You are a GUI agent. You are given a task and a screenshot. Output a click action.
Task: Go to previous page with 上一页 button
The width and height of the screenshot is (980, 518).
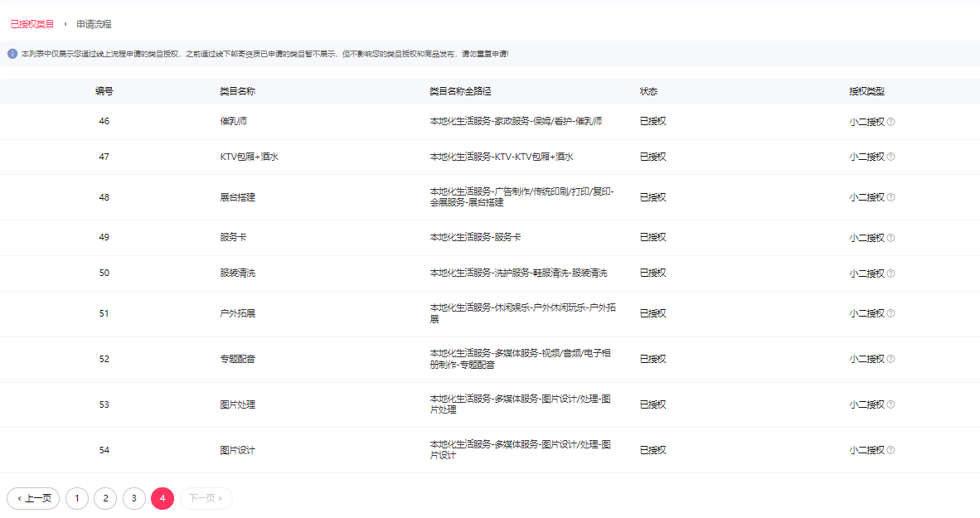point(33,498)
